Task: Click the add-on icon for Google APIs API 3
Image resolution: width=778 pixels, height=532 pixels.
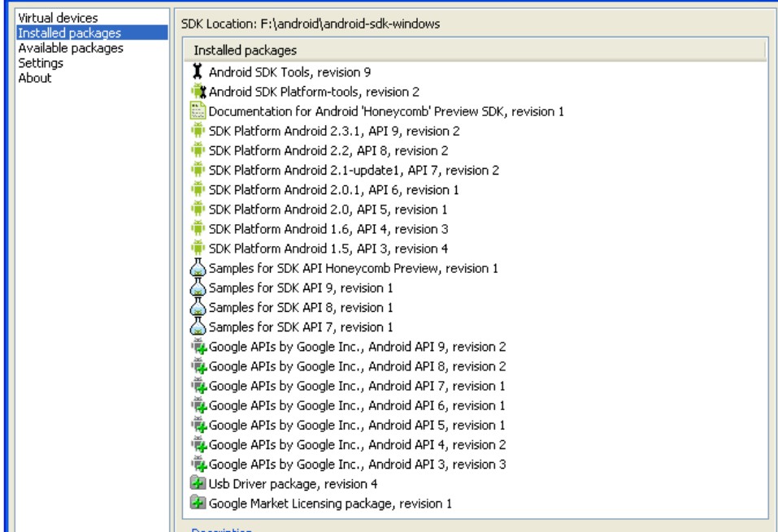Action: click(198, 464)
